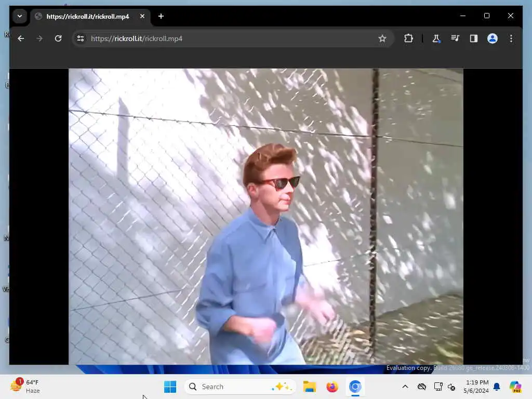
Task: Click the address bar URL field
Action: pos(232,38)
